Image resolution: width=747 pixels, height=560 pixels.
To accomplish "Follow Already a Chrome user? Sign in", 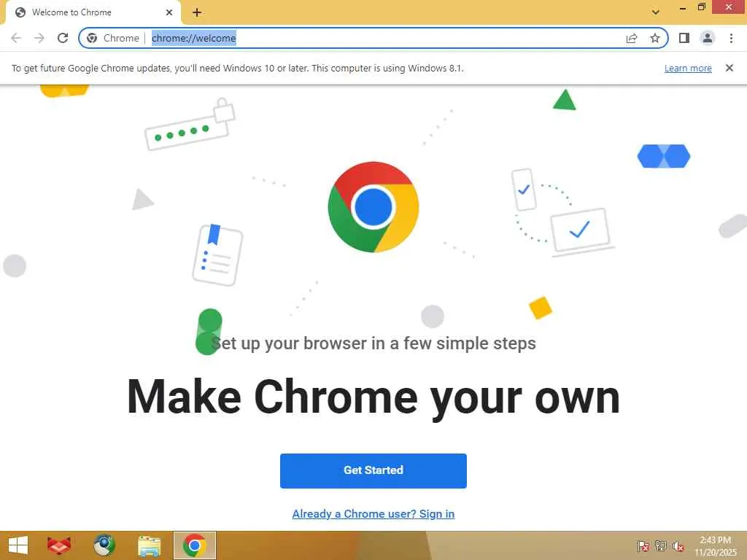I will click(x=373, y=514).
